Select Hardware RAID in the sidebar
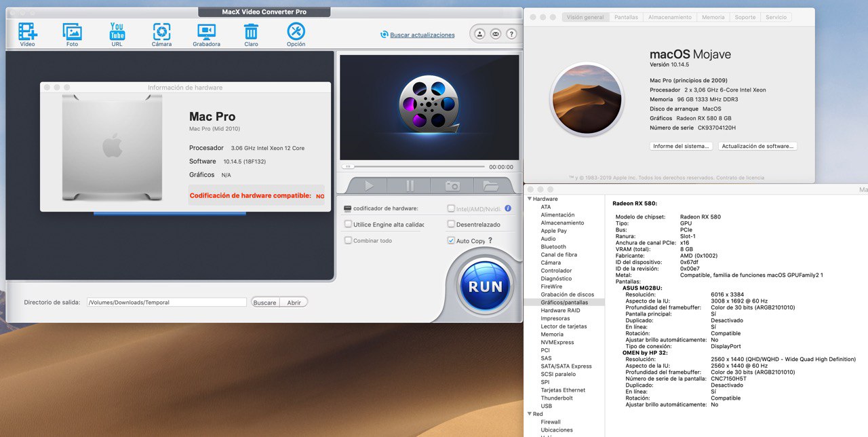This screenshot has height=437, width=868. pyautogui.click(x=560, y=310)
